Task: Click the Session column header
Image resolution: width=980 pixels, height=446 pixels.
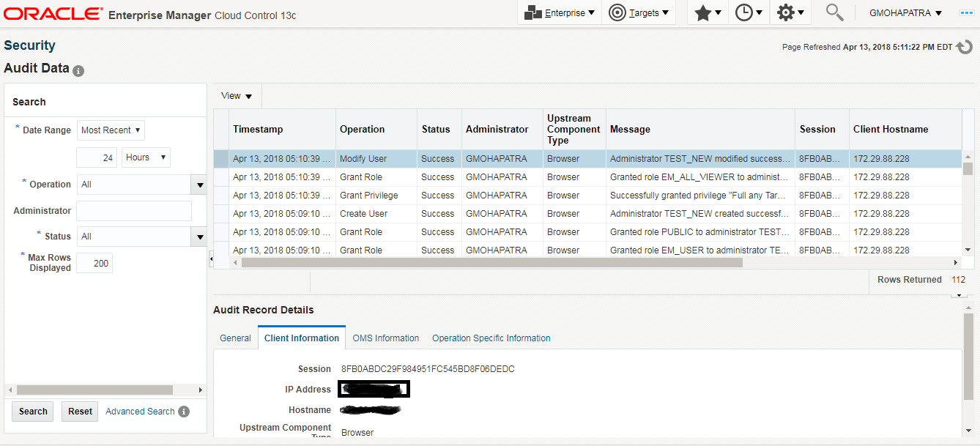Action: pos(822,130)
